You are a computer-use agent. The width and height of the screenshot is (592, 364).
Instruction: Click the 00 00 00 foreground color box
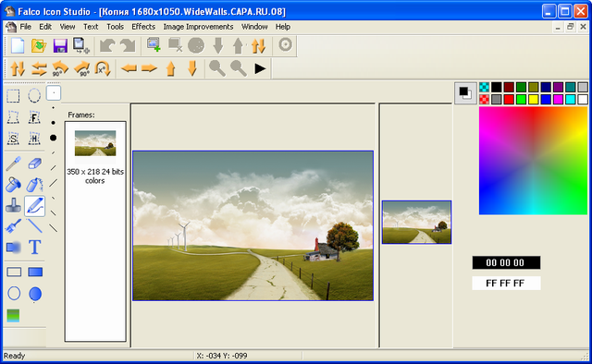coord(506,262)
